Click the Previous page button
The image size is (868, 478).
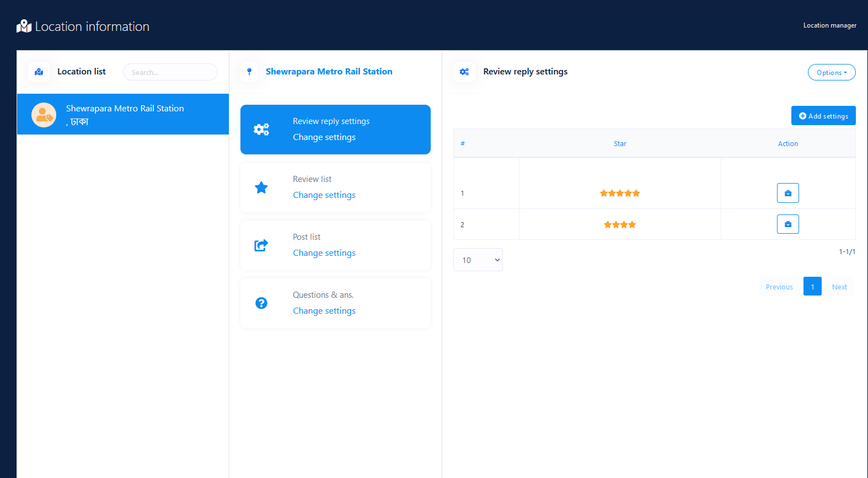coord(779,287)
